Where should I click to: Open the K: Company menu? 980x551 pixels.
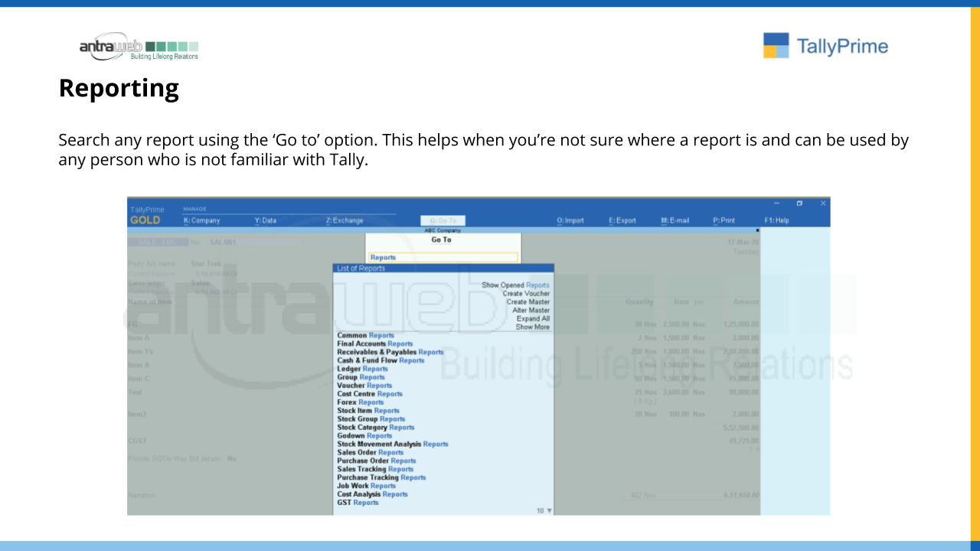(201, 220)
